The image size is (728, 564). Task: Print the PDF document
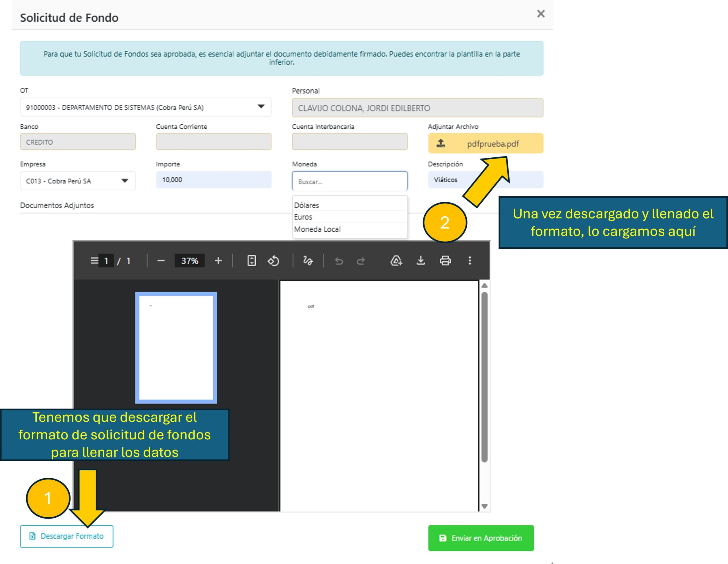pos(445,260)
